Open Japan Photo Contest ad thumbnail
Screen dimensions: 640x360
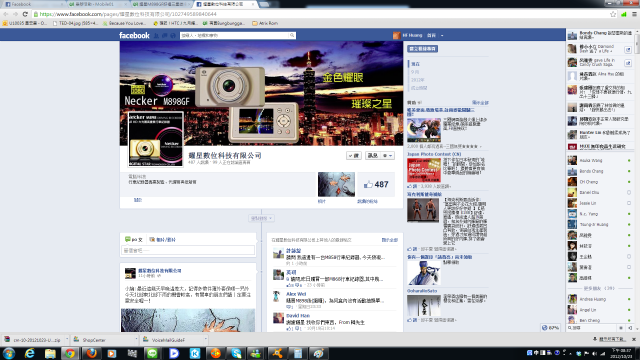point(423,170)
